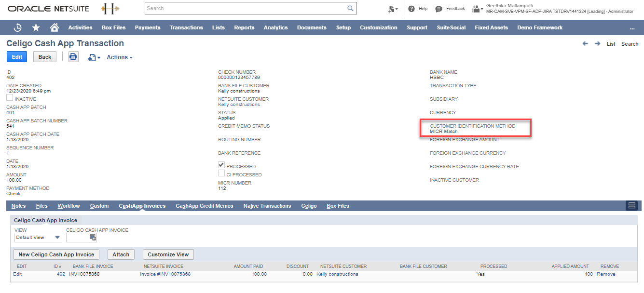Click the company H logo
This screenshot has width=644, height=293.
tap(110, 9)
